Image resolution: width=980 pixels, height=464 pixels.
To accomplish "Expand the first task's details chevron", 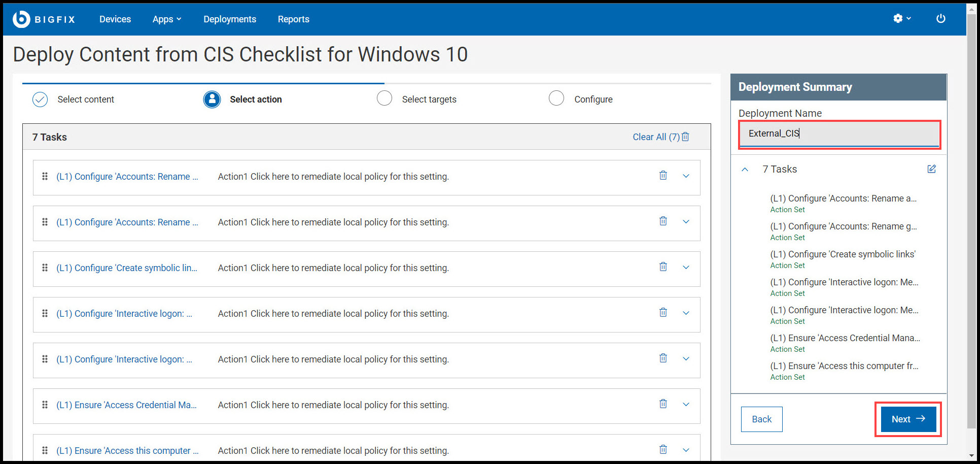I will click(x=686, y=176).
